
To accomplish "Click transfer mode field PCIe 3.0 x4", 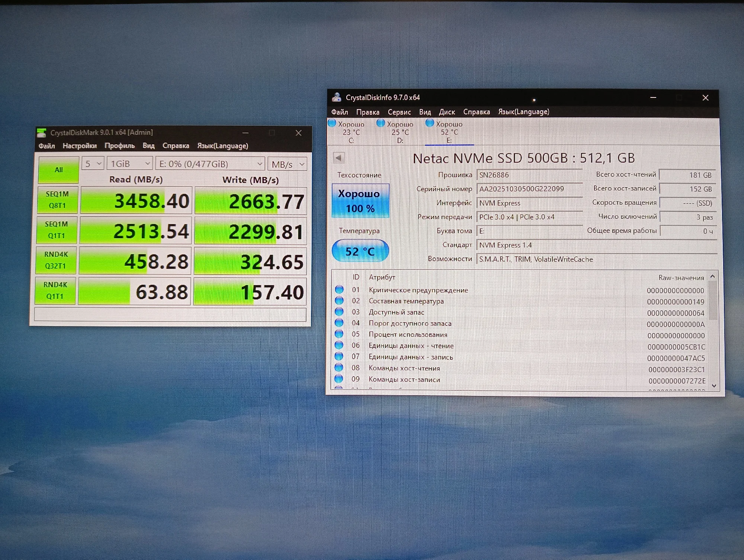I will (529, 217).
